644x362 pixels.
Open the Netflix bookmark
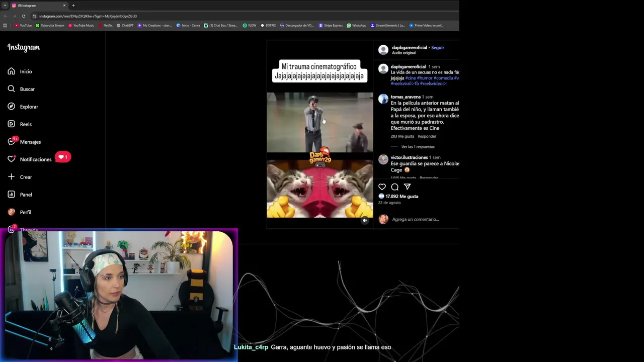tap(105, 25)
